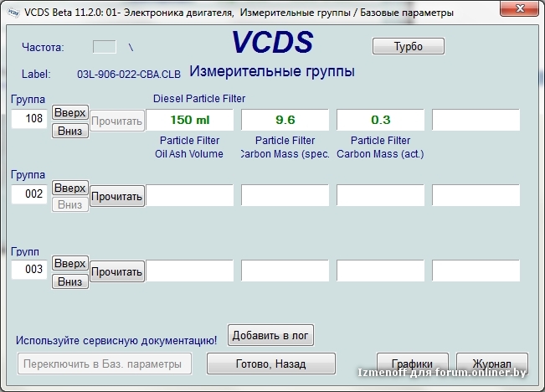Viewport: 545px width, 392px height.
Task: Click Particle Filter Oil Ash Volume label
Action: coord(189,147)
